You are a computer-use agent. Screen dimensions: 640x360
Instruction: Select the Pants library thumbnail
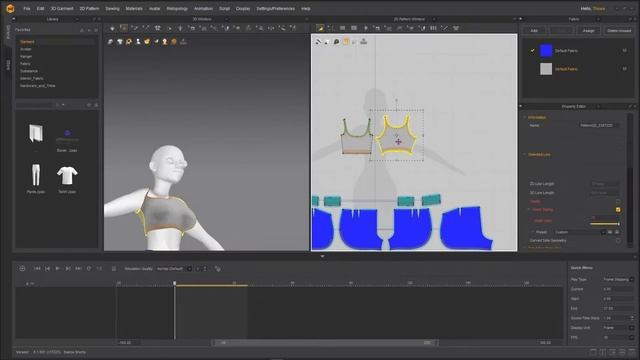36,175
